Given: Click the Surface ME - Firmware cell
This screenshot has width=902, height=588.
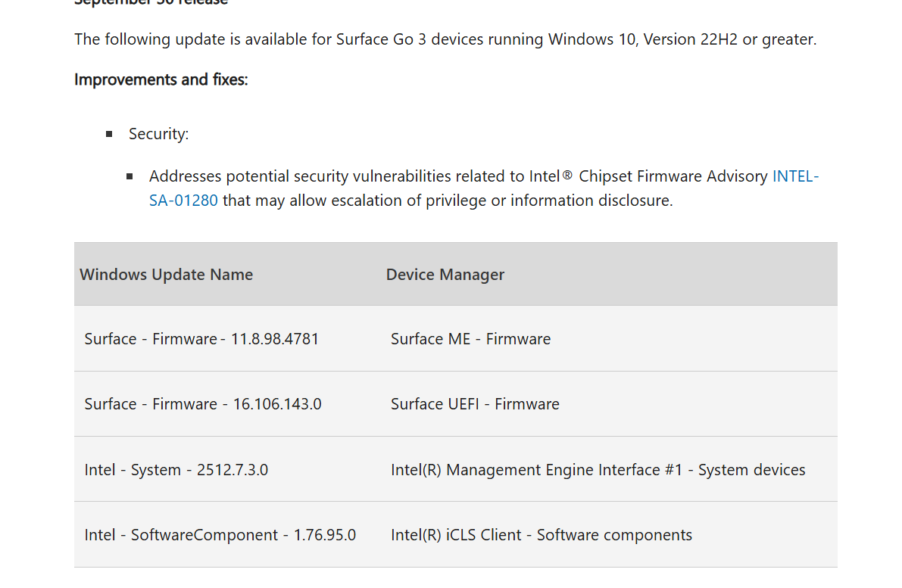Looking at the screenshot, I should 470,339.
